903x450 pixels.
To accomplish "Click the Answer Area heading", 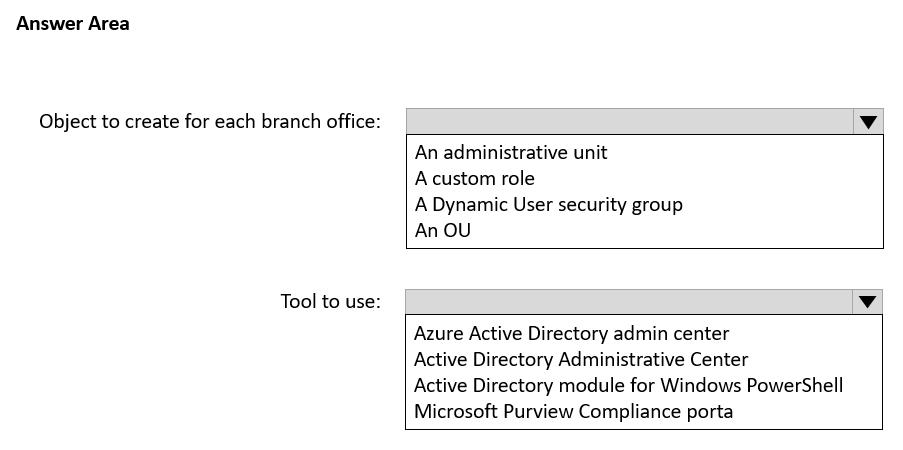I will click(73, 23).
